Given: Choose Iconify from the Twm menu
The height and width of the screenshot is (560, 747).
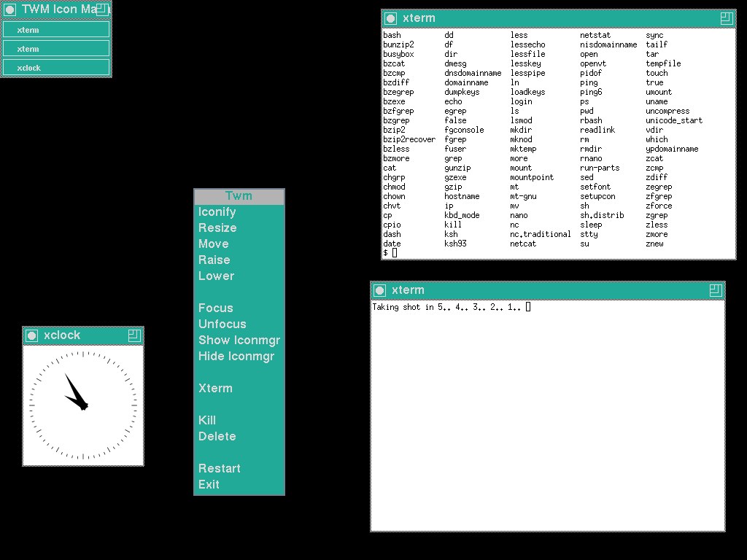Looking at the screenshot, I should tap(217, 212).
